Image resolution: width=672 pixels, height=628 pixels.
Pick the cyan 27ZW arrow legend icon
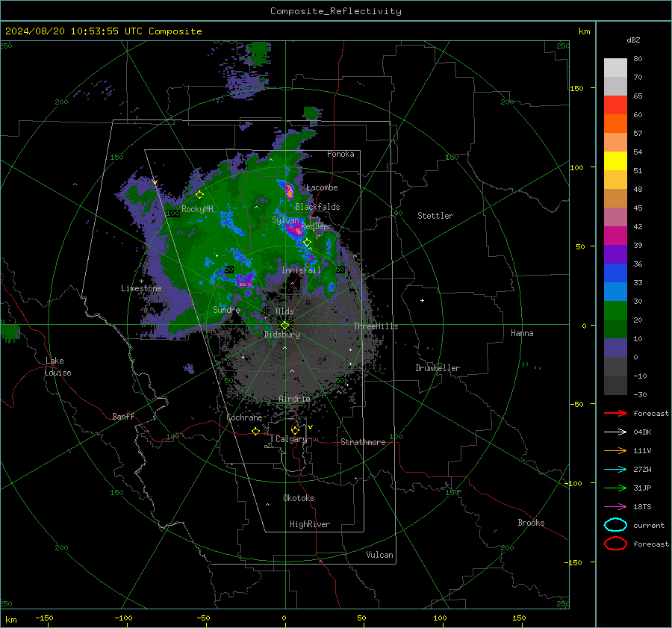(x=615, y=470)
